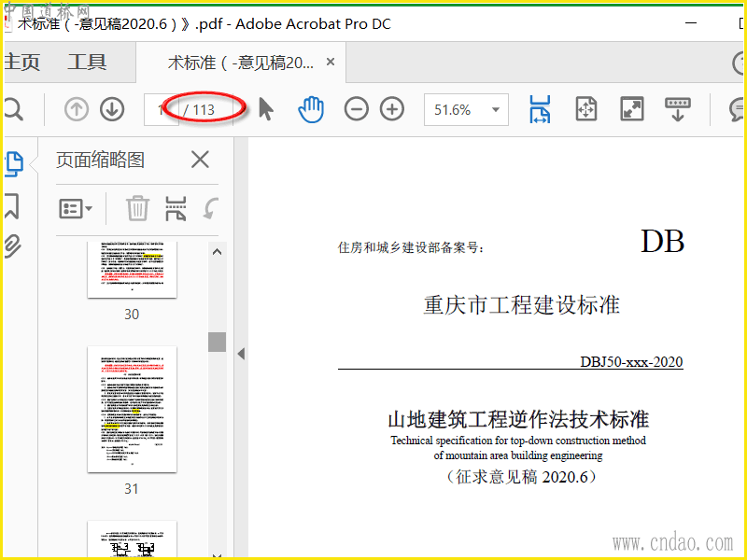
Task: Click print pages scissors-page icon
Action: coord(176,208)
